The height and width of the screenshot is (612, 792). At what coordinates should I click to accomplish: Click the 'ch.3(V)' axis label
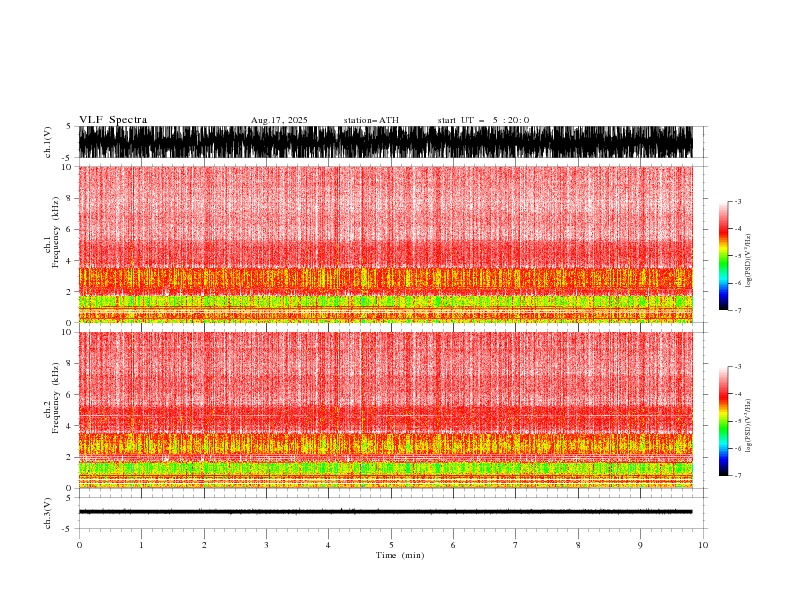pyautogui.click(x=48, y=513)
